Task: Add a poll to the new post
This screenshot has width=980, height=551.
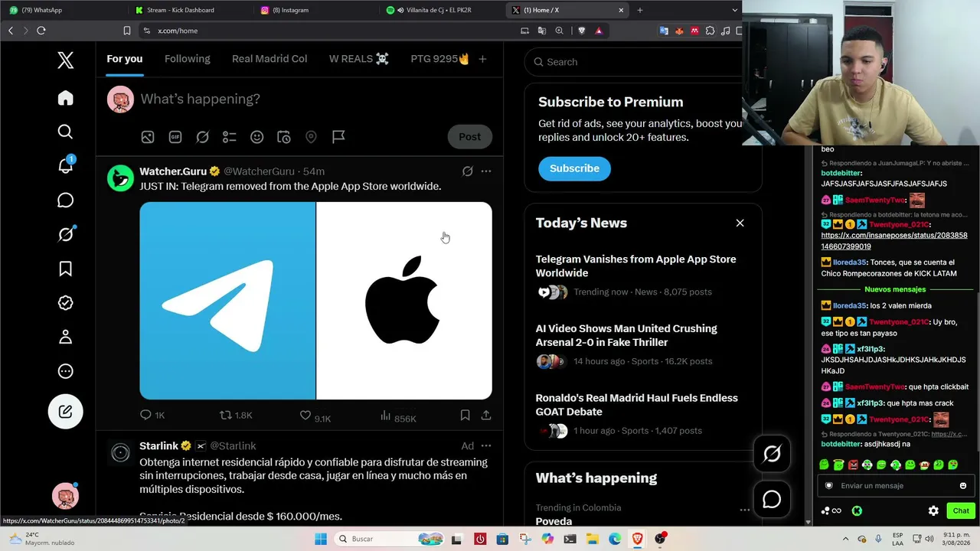Action: click(x=230, y=137)
